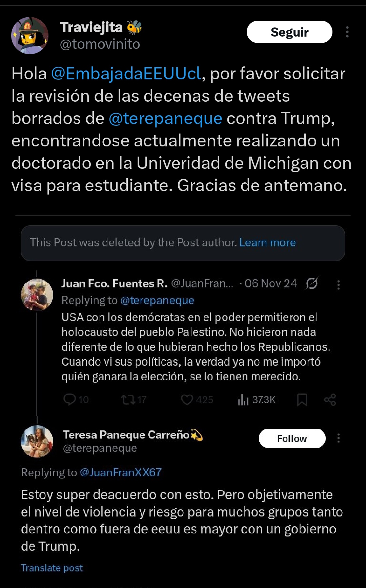Click Learn more about deleted post

tap(267, 243)
